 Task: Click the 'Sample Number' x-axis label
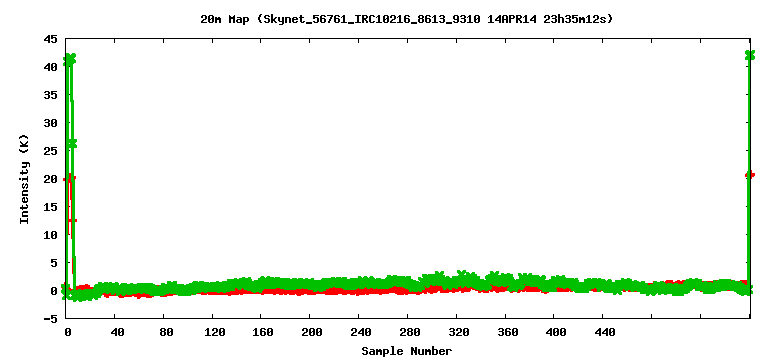(407, 351)
